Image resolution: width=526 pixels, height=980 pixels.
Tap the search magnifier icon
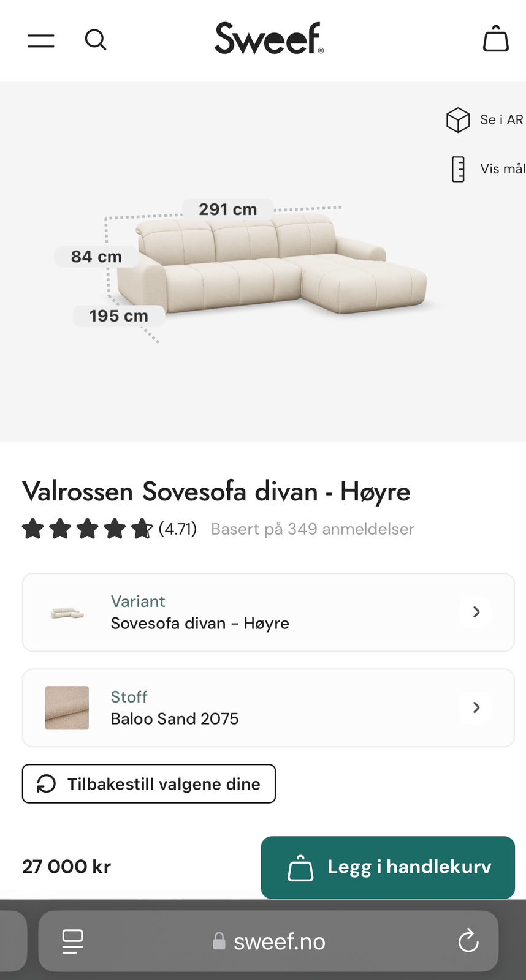point(95,40)
